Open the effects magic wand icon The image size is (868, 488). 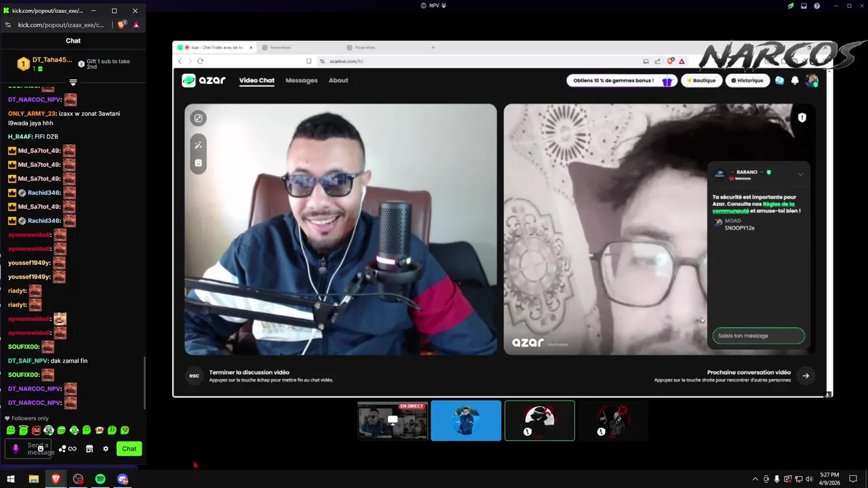click(198, 145)
